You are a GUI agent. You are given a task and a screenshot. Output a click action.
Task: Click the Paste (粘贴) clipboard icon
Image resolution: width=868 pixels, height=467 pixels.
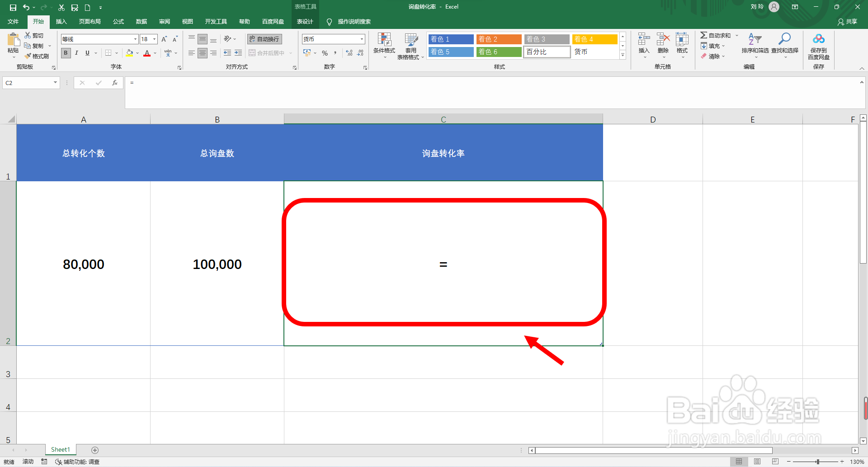[13, 40]
